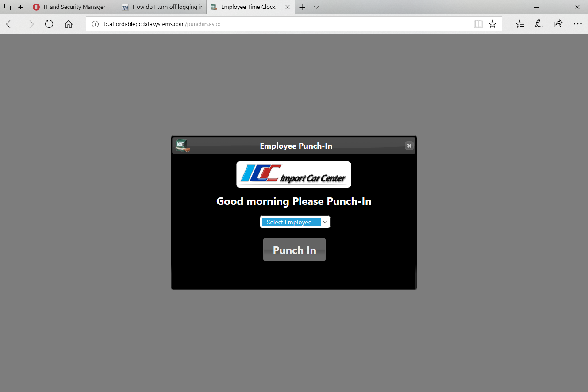Viewport: 588px width, 392px height.
Task: Go back to the previous page
Action: coord(10,24)
